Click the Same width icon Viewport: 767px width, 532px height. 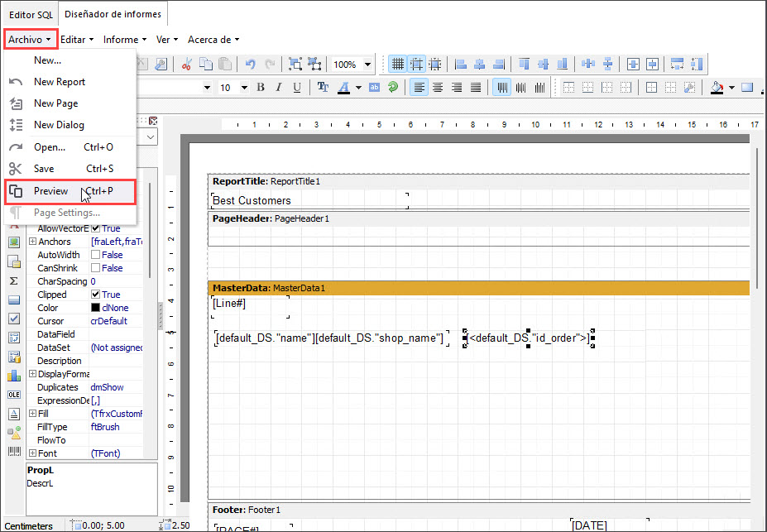(678, 64)
